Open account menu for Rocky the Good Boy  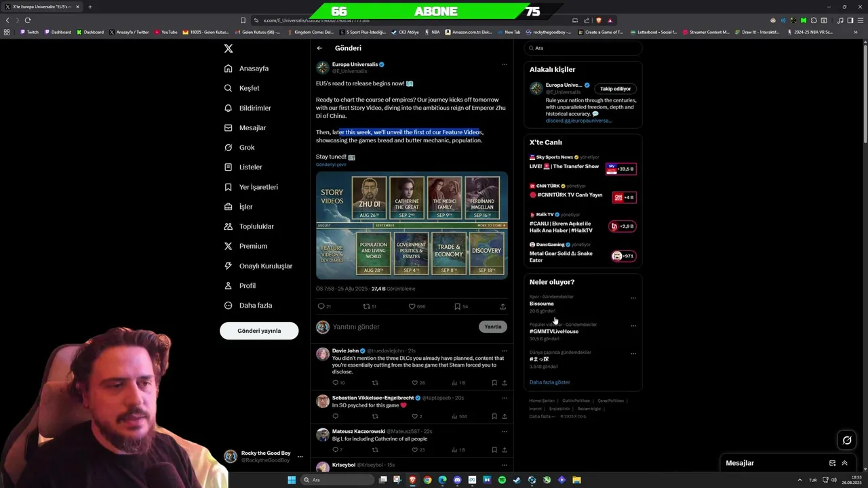click(300, 457)
